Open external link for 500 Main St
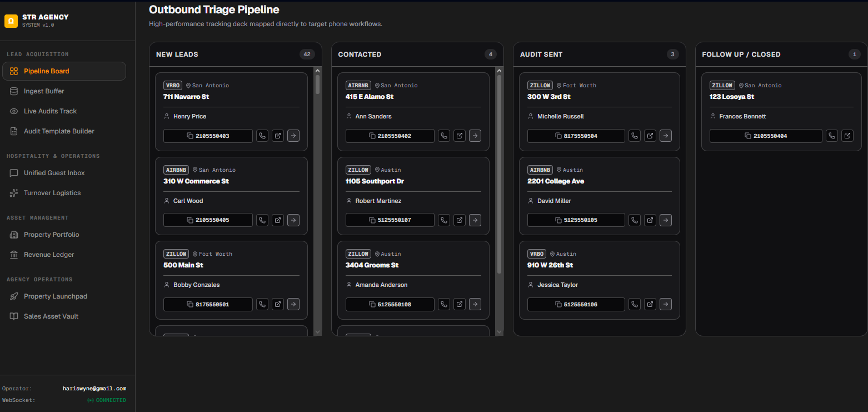 point(278,304)
